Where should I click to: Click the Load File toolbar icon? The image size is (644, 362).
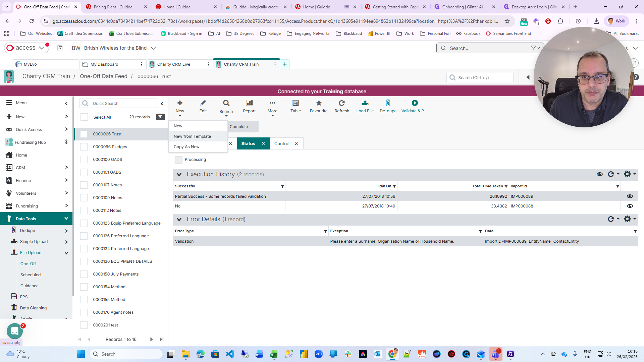pyautogui.click(x=365, y=106)
